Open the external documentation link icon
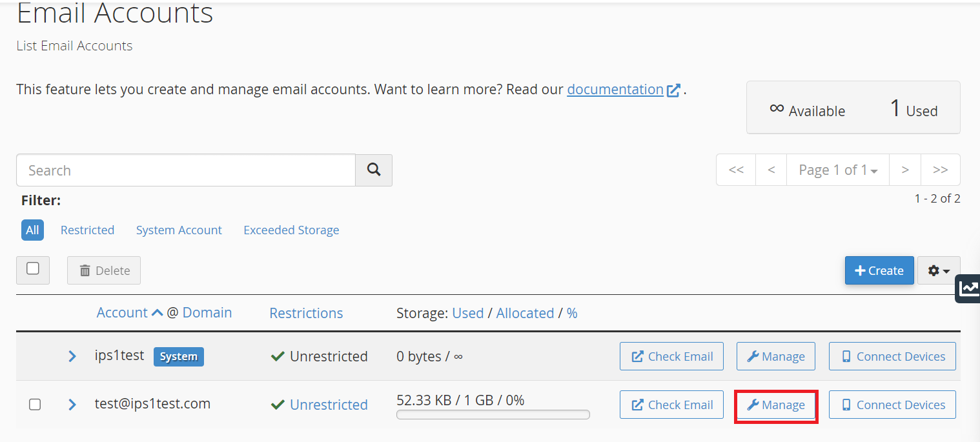 [674, 90]
